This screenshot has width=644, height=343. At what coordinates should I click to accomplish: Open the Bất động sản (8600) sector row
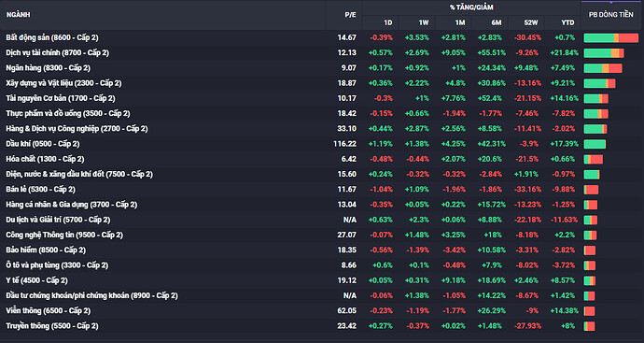(x=52, y=37)
